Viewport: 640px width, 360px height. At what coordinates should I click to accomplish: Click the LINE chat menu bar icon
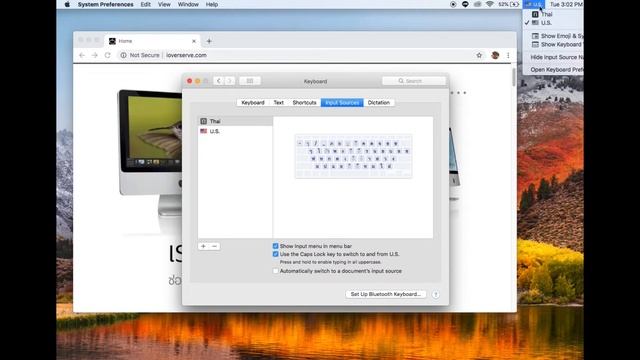click(465, 4)
